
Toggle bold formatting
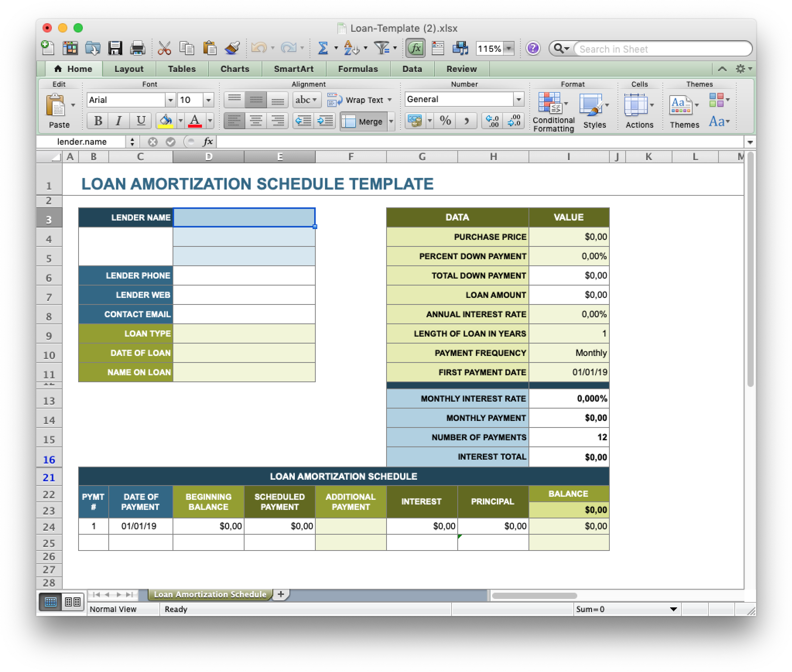[x=98, y=121]
